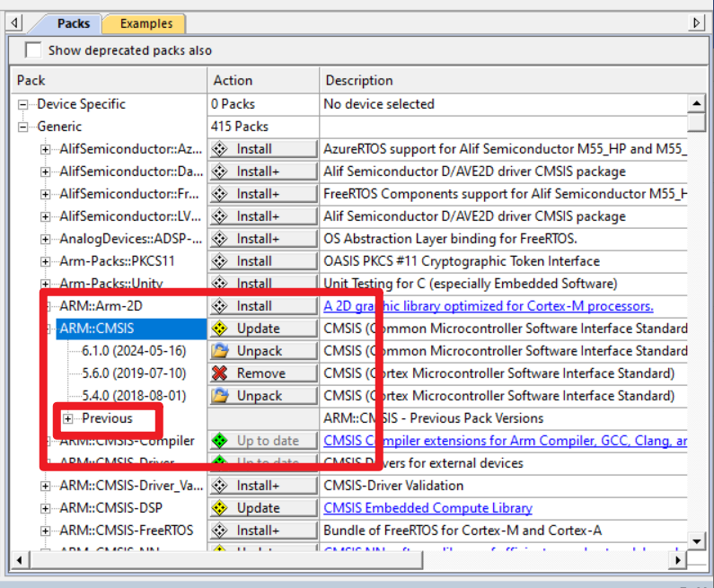Update the ARM::CMSIS pack
The image size is (714, 588).
pos(263,329)
